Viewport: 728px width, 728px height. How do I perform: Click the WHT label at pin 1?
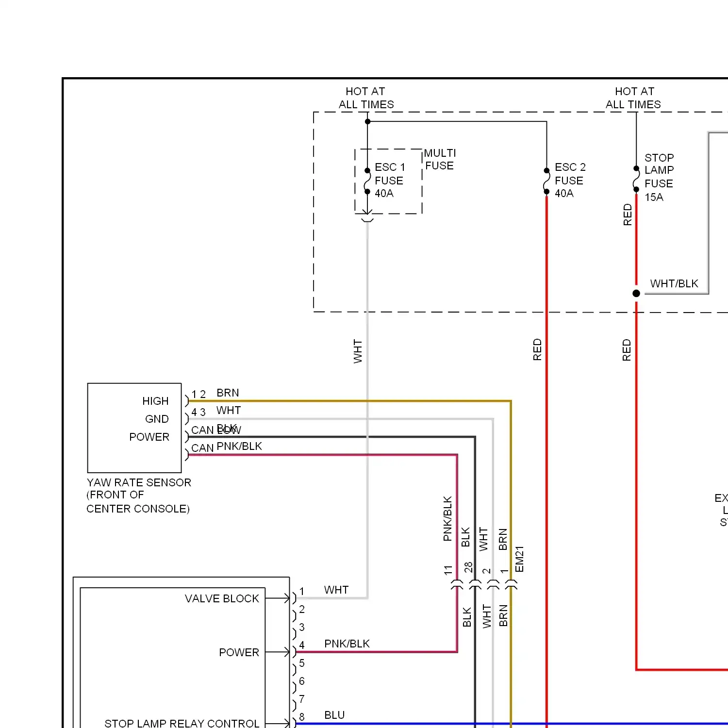pyautogui.click(x=336, y=590)
